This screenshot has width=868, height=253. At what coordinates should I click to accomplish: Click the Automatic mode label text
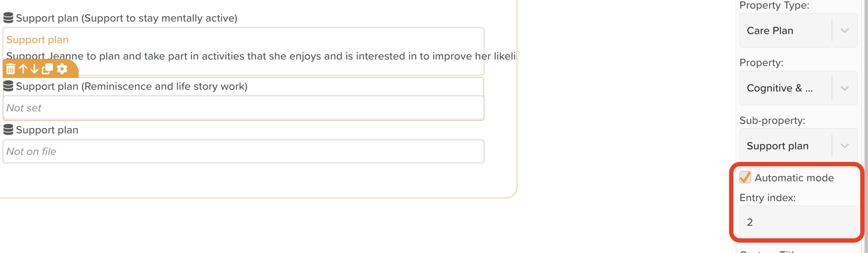(794, 178)
